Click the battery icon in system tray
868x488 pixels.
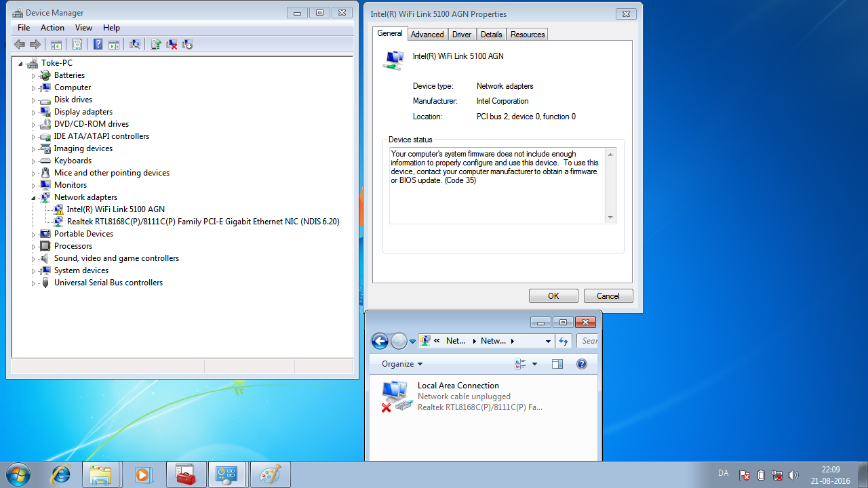(x=761, y=475)
